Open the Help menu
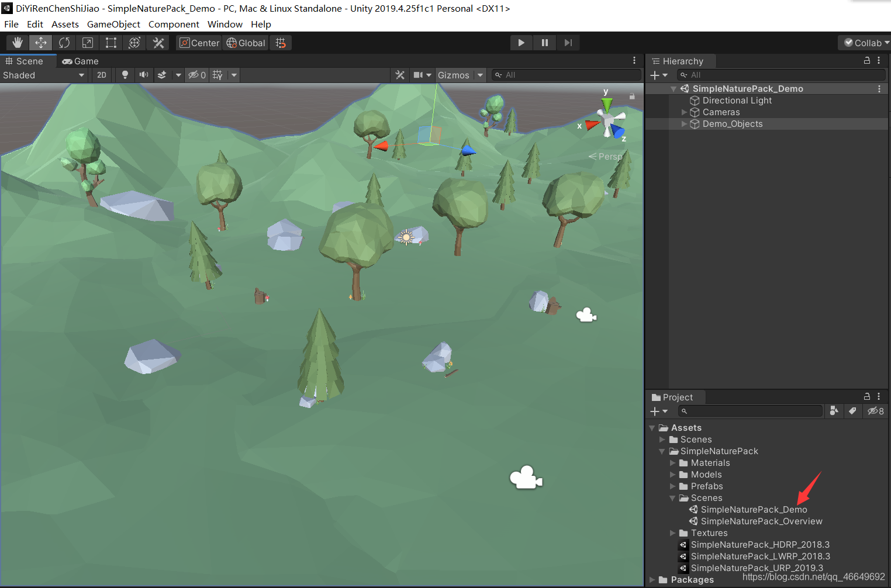The image size is (891, 588). tap(261, 24)
